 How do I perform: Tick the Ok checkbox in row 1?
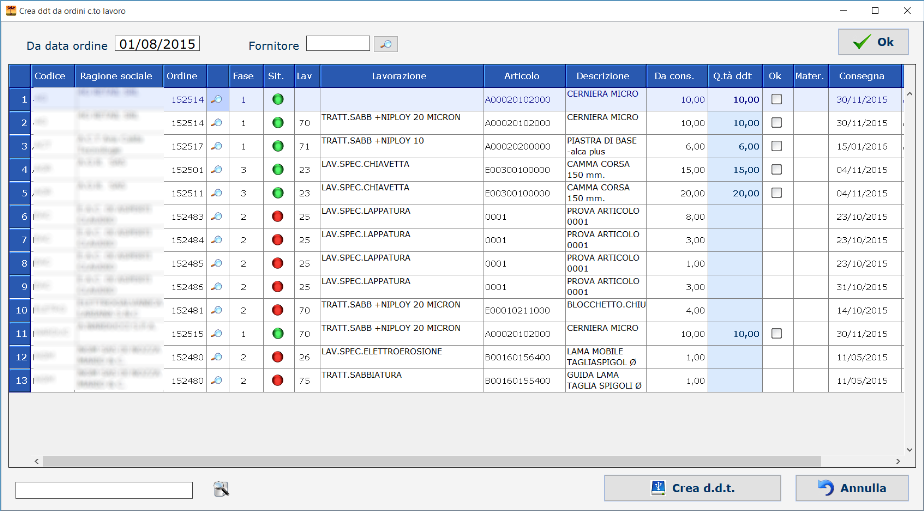pyautogui.click(x=777, y=99)
